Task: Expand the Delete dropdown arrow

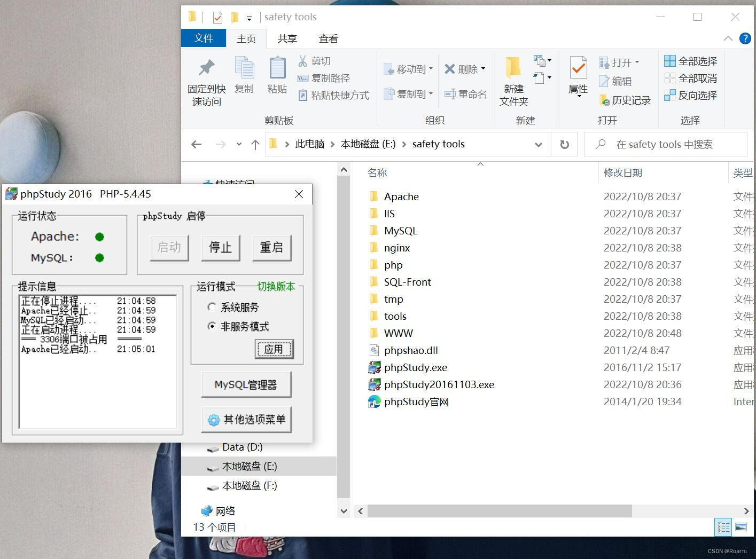Action: coord(483,69)
